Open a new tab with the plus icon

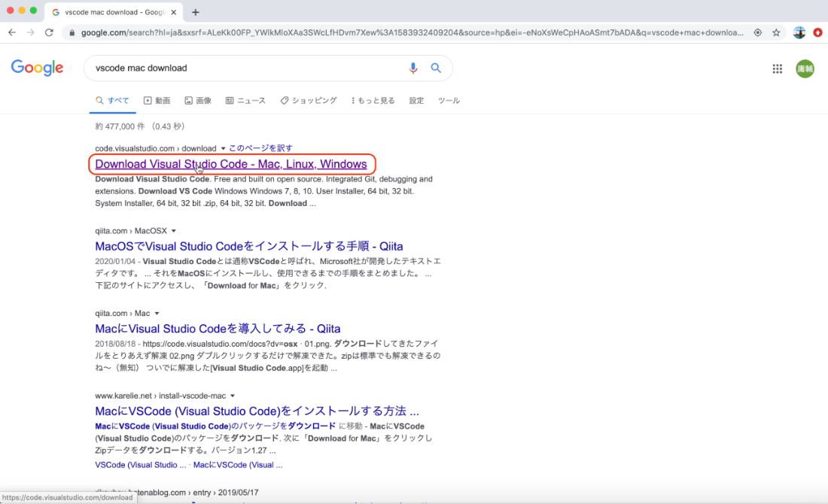point(196,12)
